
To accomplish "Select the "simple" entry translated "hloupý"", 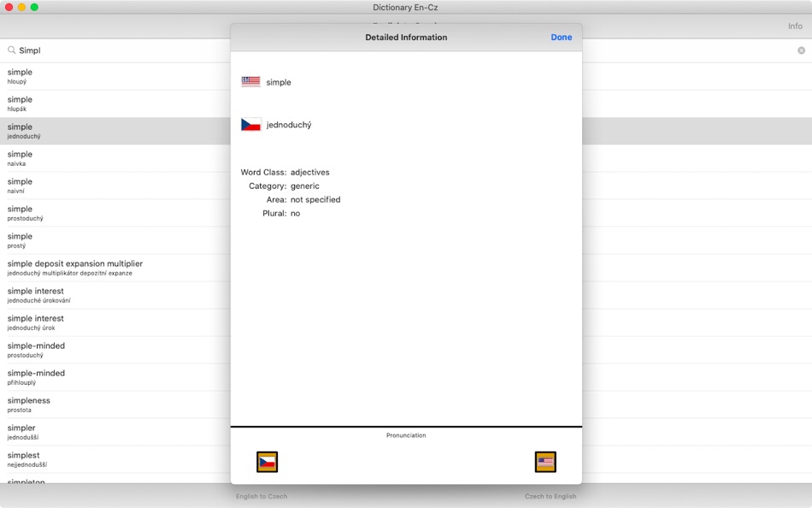I will click(x=111, y=76).
